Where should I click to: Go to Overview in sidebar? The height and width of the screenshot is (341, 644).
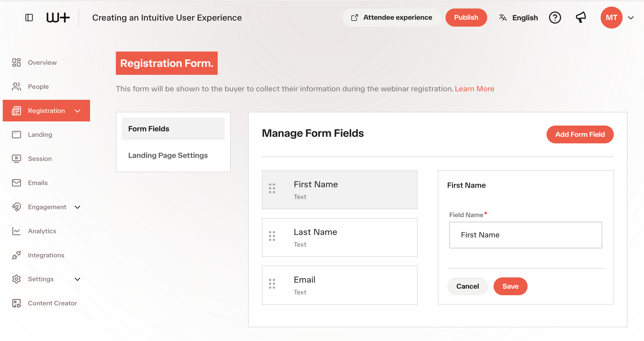point(42,62)
